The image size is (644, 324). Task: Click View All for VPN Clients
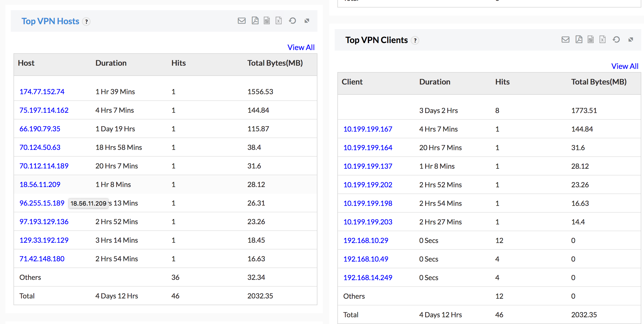tap(625, 66)
